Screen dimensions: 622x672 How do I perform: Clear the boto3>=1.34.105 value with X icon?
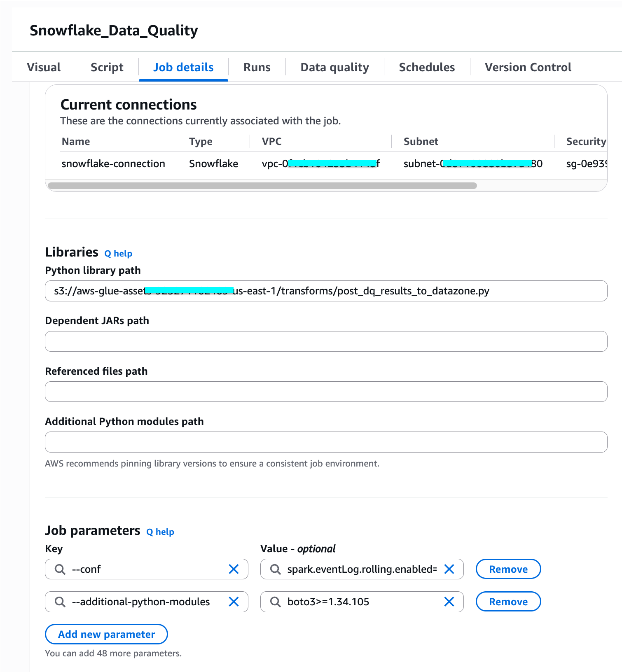coord(449,602)
